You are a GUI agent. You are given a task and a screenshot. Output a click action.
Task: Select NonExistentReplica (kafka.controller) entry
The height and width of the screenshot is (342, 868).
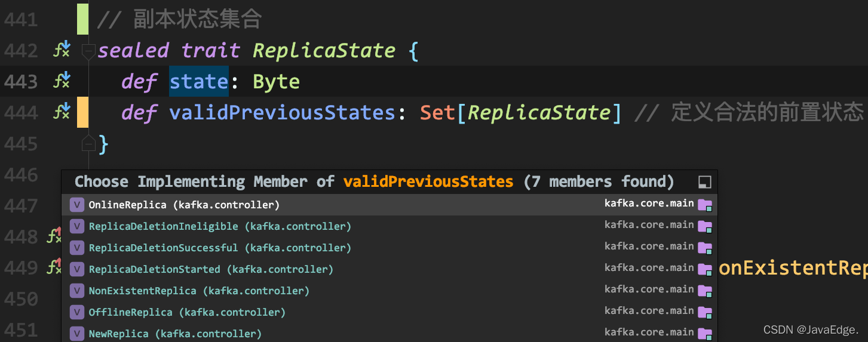(x=389, y=291)
